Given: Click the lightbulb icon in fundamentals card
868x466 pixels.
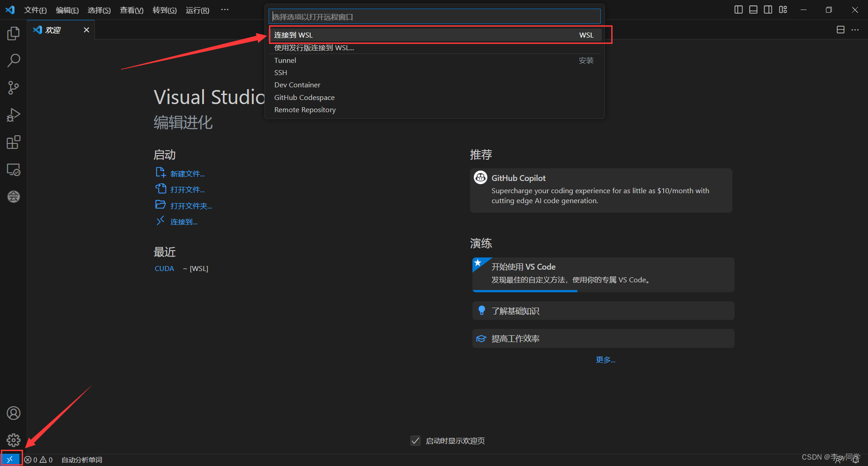Looking at the screenshot, I should pyautogui.click(x=481, y=310).
